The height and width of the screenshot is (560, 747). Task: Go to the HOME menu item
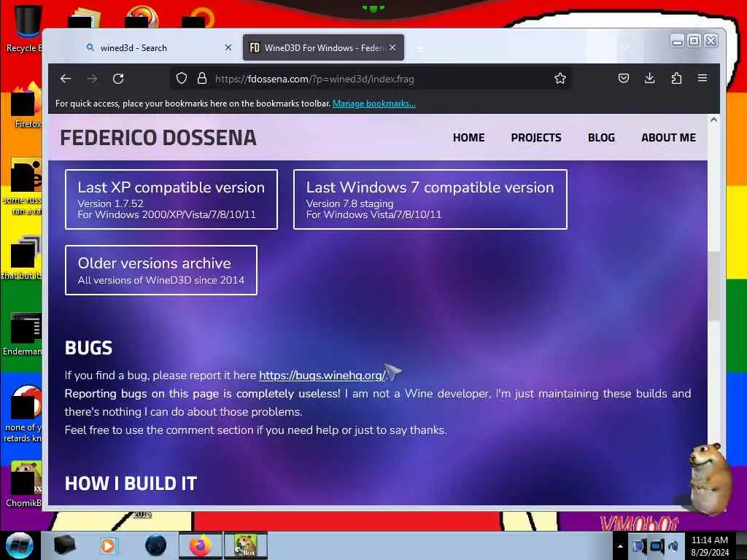pos(469,138)
